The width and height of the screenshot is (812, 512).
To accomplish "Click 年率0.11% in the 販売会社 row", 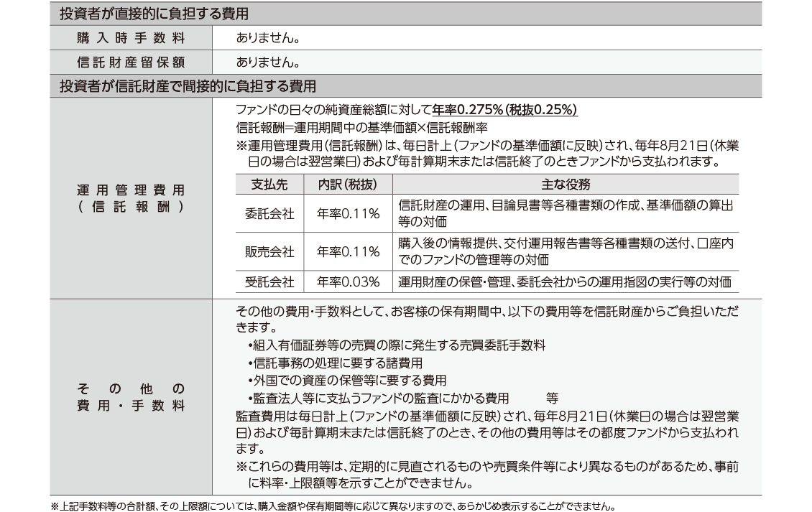I will click(x=348, y=251).
